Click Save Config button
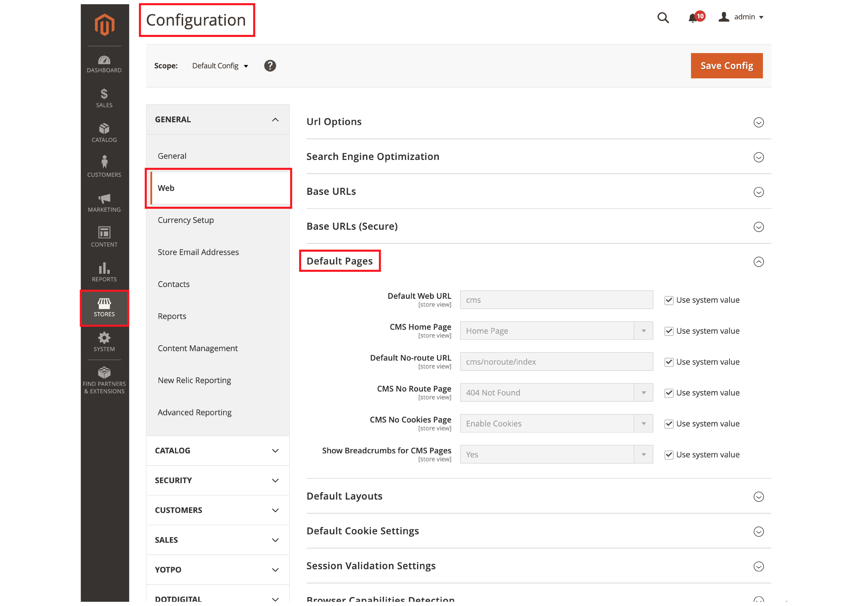The height and width of the screenshot is (606, 868). 726,65
